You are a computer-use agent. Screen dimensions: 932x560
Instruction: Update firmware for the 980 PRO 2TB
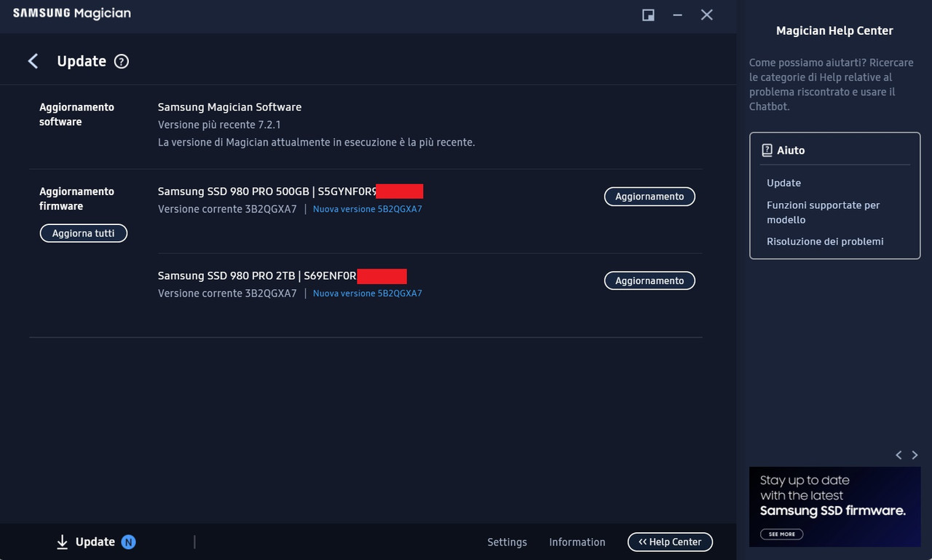click(x=649, y=281)
